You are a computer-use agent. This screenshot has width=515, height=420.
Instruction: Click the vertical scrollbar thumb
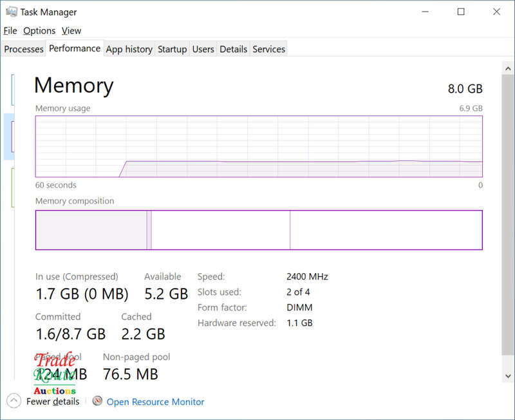pyautogui.click(x=508, y=215)
